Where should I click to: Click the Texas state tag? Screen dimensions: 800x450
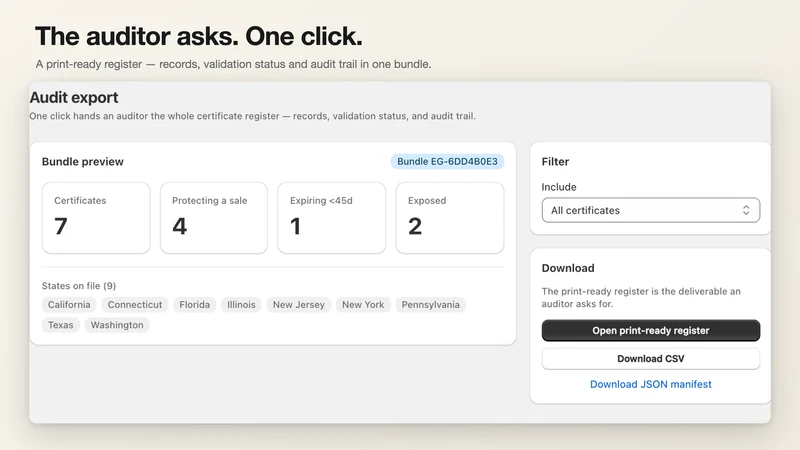click(x=61, y=325)
